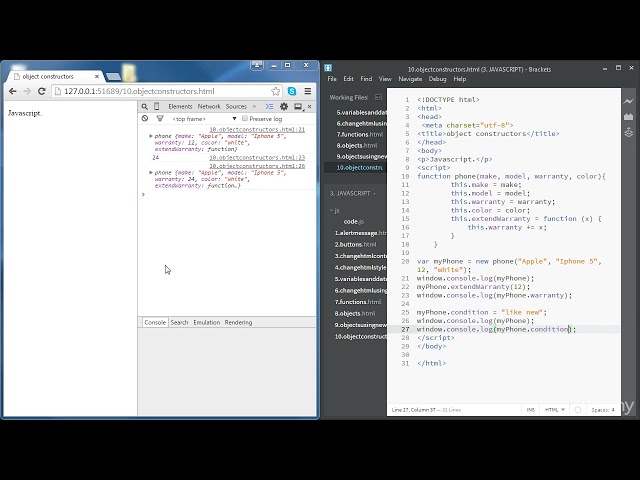
Task: Toggle DevTools device mode icon
Action: 157,107
